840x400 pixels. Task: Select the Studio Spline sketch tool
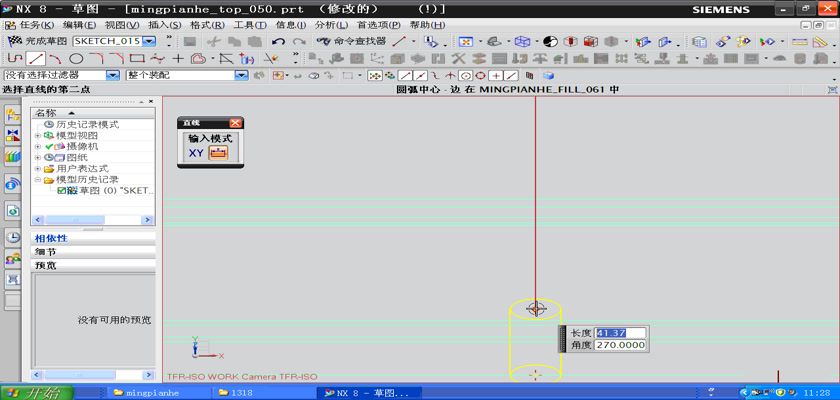pos(158,58)
